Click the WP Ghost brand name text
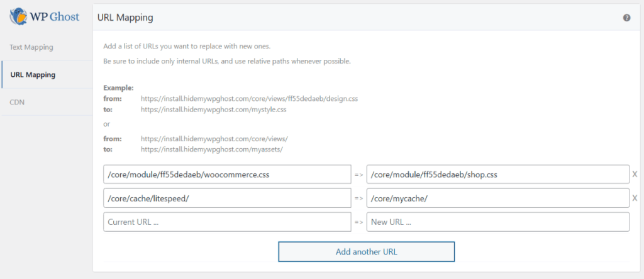The width and height of the screenshot is (644, 279). 55,17
